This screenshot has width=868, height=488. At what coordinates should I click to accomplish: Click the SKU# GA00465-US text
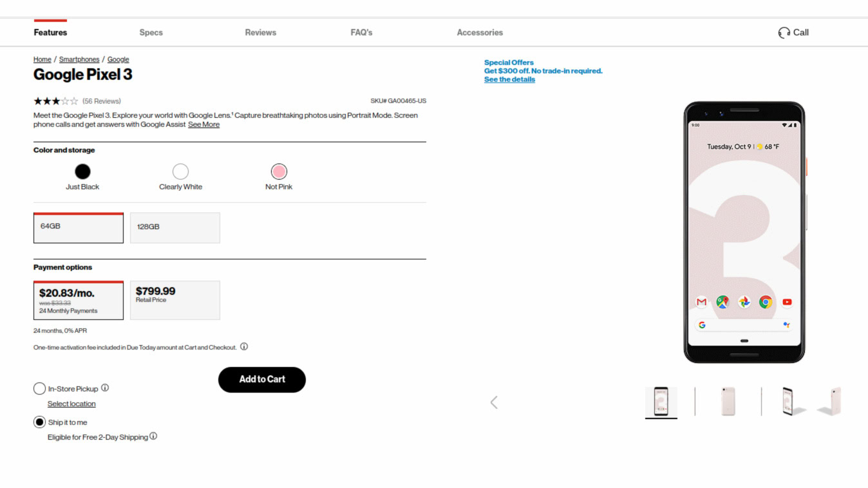click(x=398, y=101)
